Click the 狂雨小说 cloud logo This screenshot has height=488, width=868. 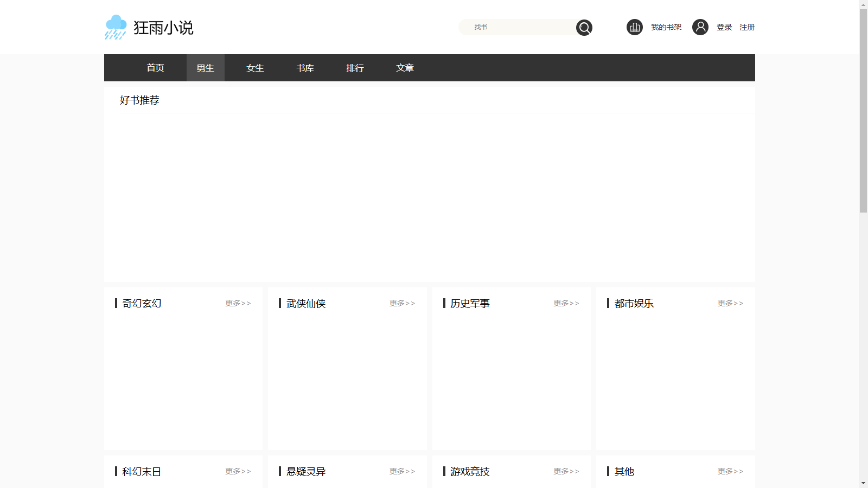coord(115,27)
